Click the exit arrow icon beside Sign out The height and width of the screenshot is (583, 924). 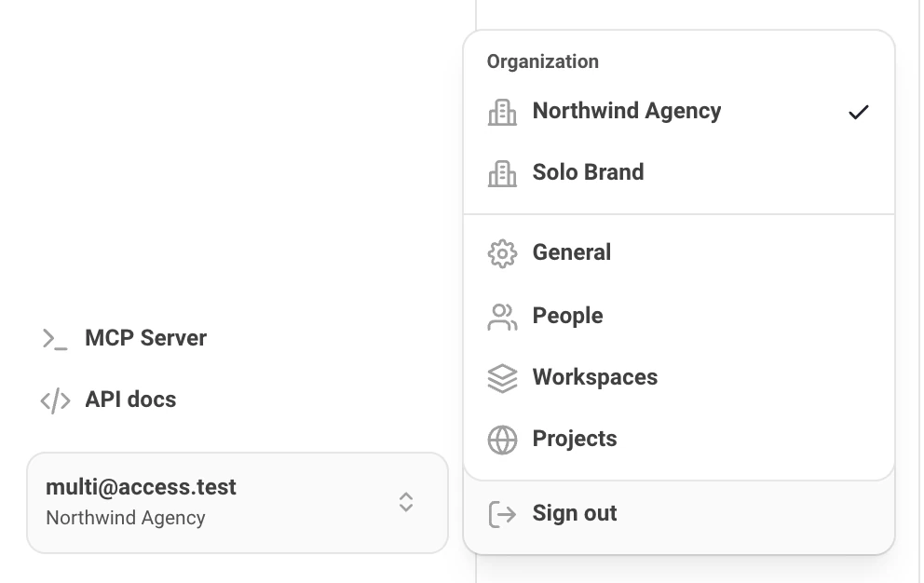502,514
